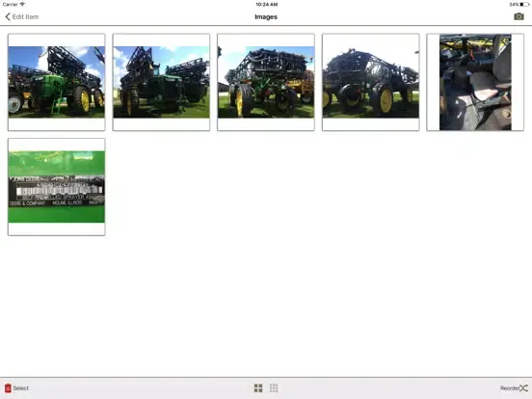Switch to large grid view
This screenshot has width=532, height=399.
pos(258,387)
